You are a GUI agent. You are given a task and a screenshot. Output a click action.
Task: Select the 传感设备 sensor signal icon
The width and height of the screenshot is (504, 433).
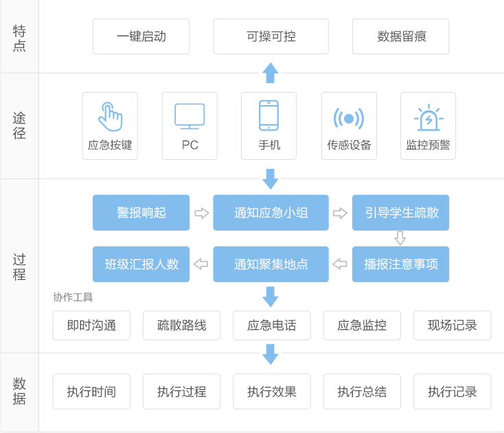348,118
